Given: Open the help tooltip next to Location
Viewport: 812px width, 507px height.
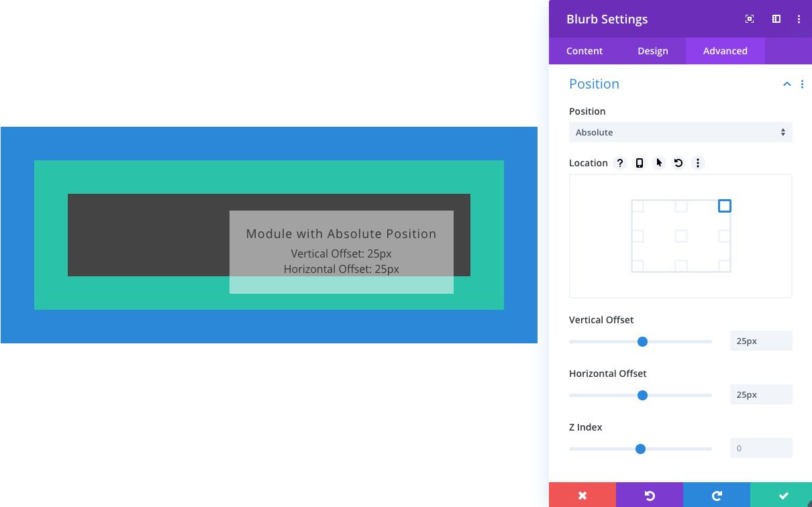Looking at the screenshot, I should click(619, 163).
